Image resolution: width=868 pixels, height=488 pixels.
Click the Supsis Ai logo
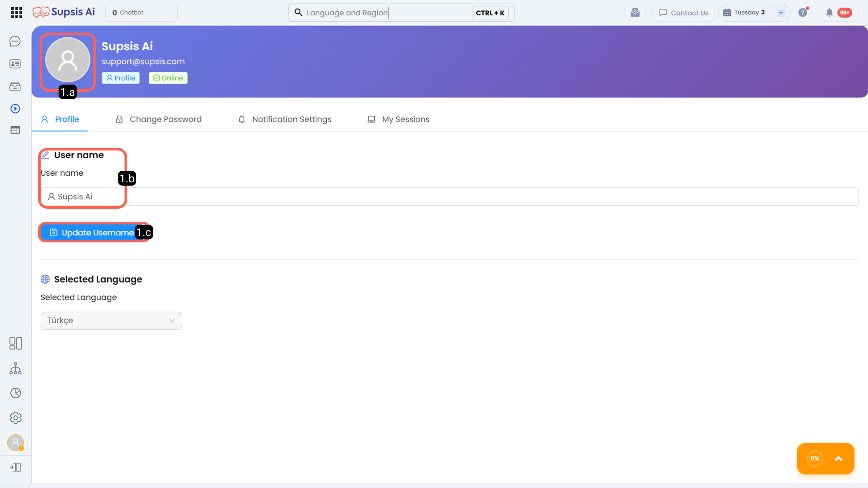(x=64, y=12)
